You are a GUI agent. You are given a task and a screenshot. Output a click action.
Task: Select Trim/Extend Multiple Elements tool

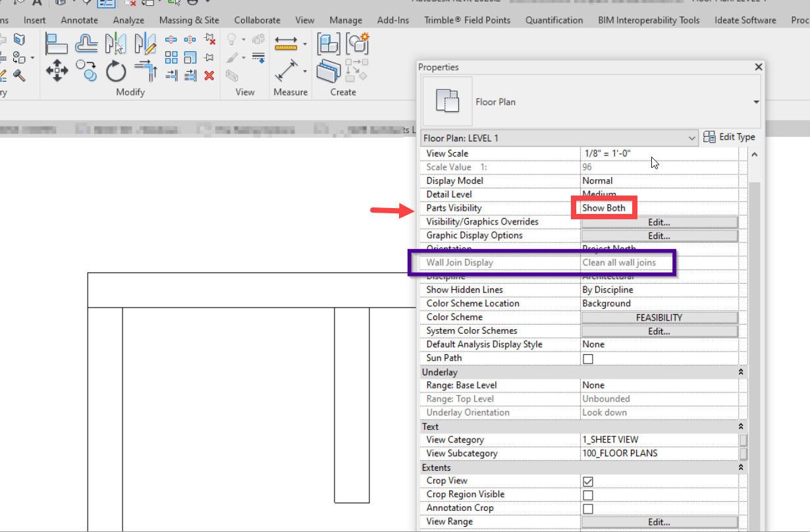point(190,76)
